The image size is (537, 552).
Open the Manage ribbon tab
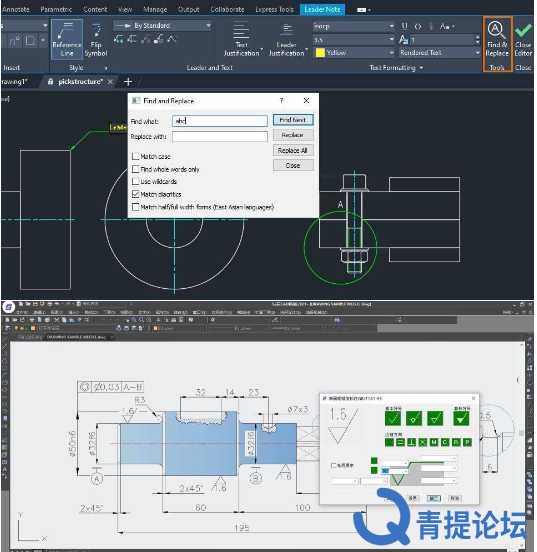tap(155, 10)
